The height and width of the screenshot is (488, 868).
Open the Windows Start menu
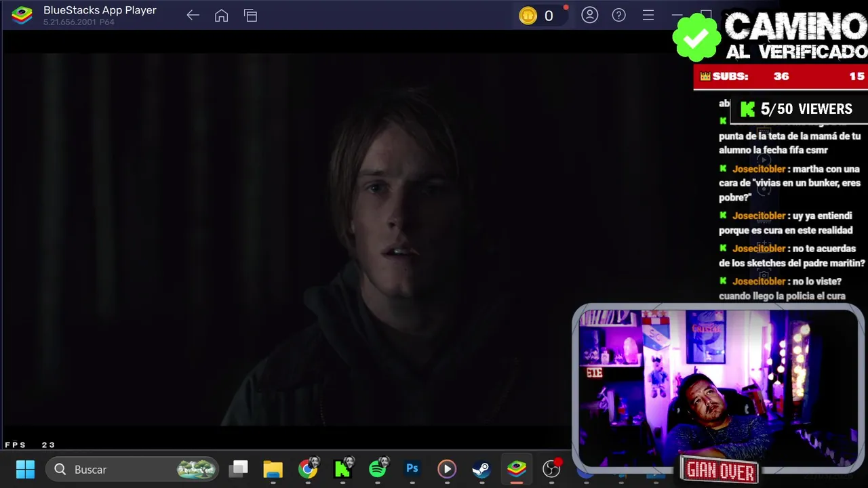(x=25, y=469)
